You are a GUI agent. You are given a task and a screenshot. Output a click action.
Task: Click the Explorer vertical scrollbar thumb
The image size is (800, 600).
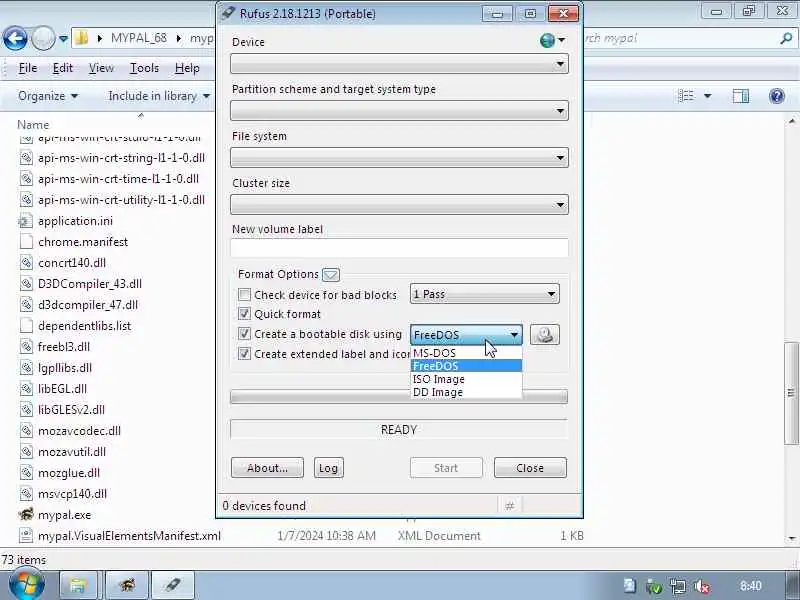[x=791, y=393]
